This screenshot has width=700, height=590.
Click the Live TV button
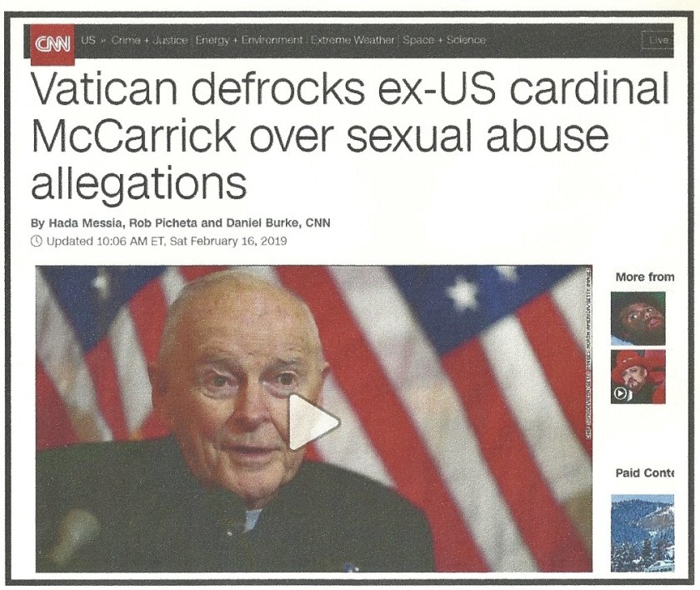[658, 40]
